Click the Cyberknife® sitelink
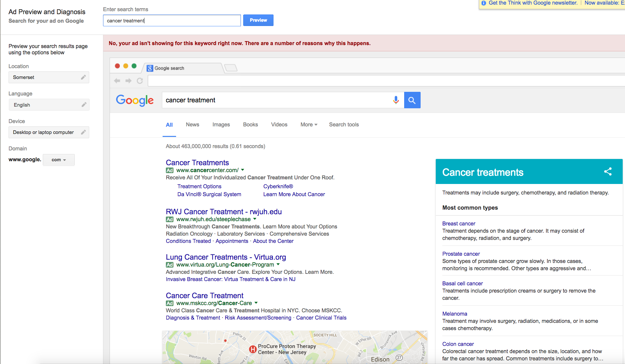This screenshot has width=625, height=364. 278,187
